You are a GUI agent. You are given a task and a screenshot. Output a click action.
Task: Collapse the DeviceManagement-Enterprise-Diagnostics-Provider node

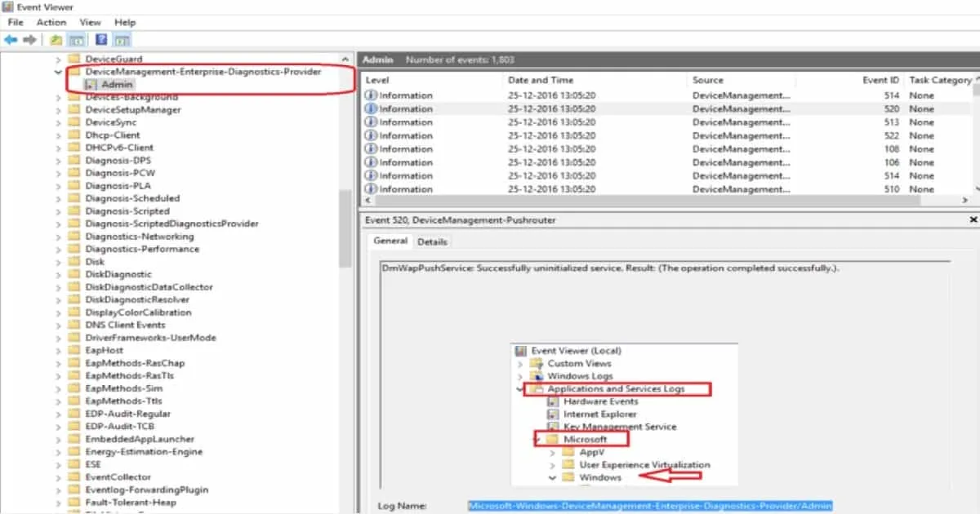coord(58,72)
